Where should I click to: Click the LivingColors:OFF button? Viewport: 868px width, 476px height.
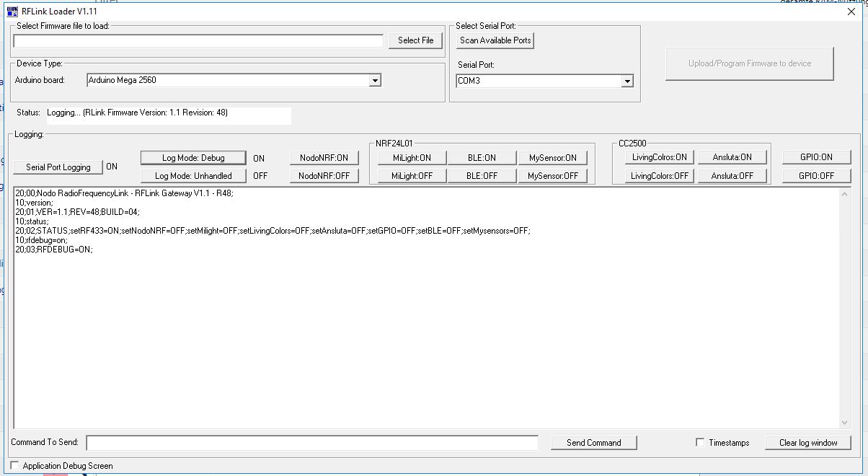point(660,175)
